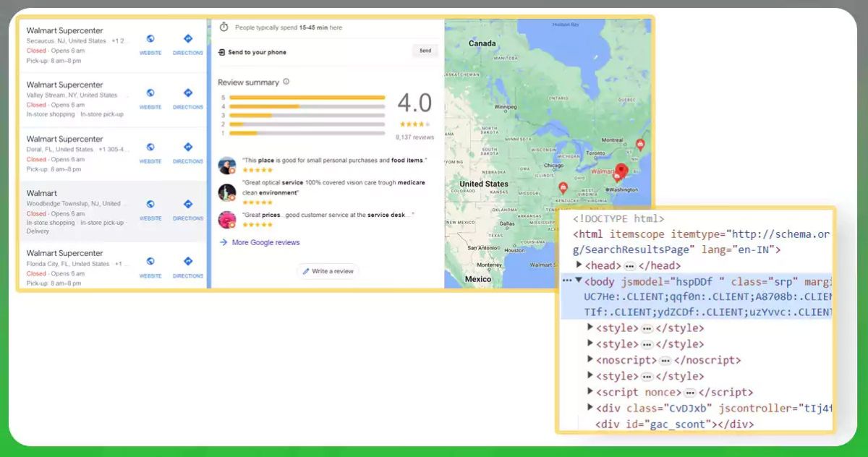
Task: Open the website icon for the Florida City store
Action: 150,262
